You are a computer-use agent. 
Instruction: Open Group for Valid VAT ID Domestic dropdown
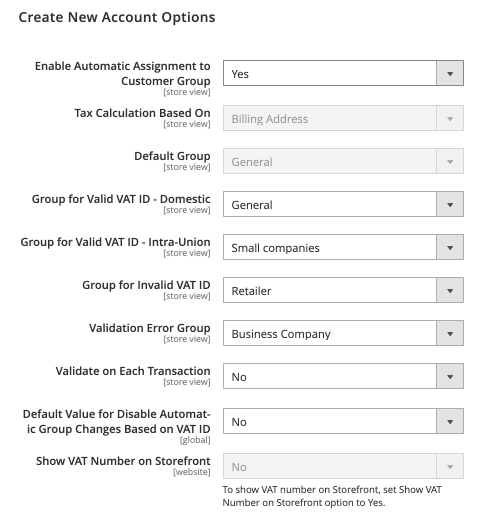[343, 204]
